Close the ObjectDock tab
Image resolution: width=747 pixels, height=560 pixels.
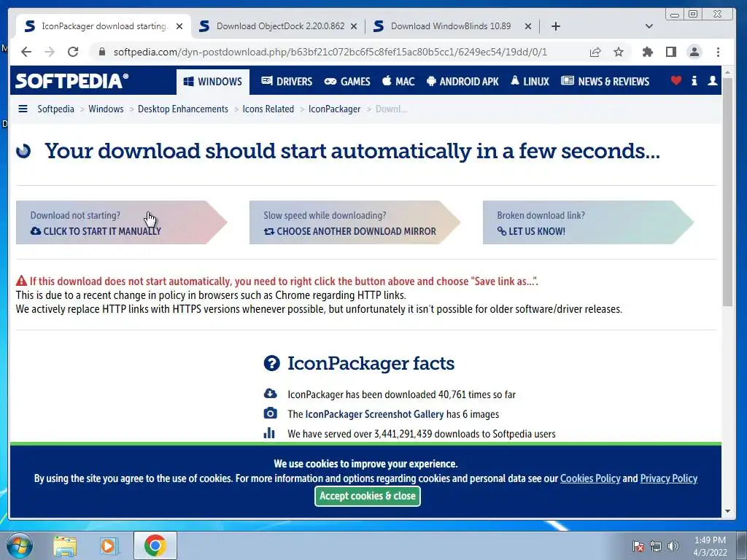[354, 26]
